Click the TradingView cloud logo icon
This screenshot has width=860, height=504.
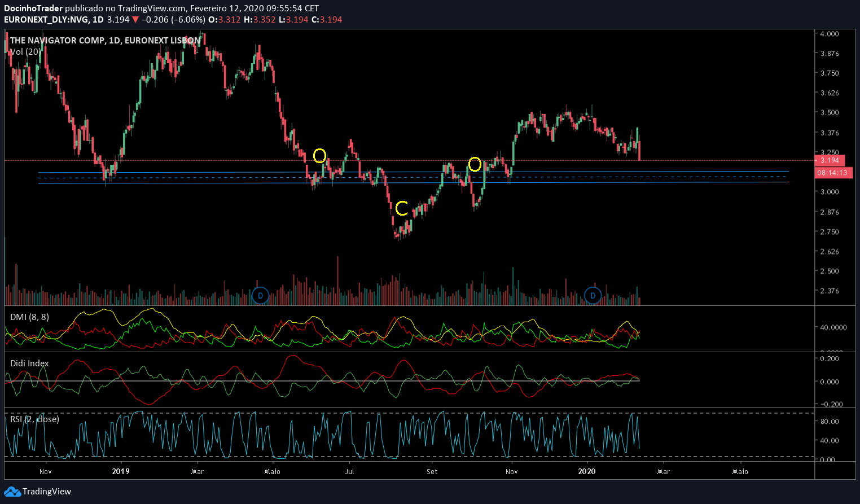(x=12, y=492)
